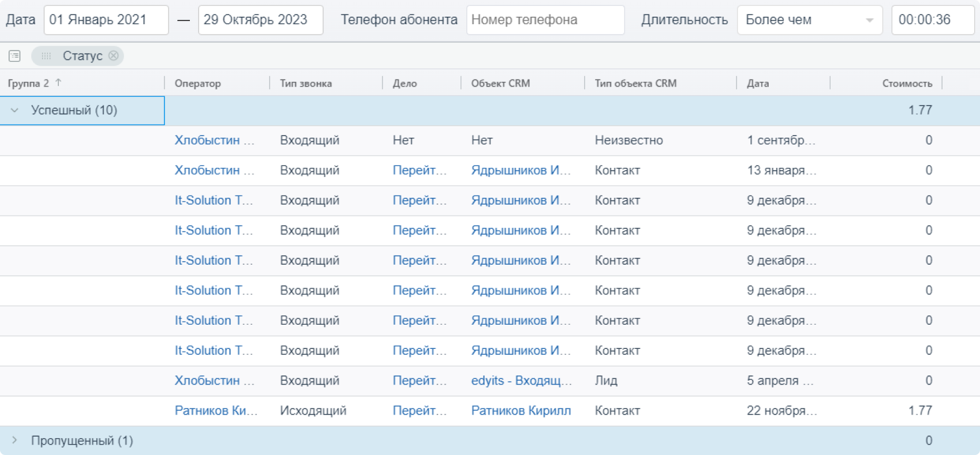Click the Перейт… link in the Ратников row
This screenshot has height=455, width=980.
coord(420,411)
